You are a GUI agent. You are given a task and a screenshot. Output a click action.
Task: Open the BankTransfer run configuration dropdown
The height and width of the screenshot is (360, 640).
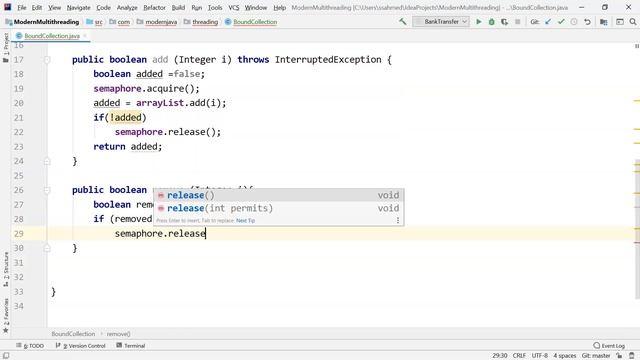441,22
